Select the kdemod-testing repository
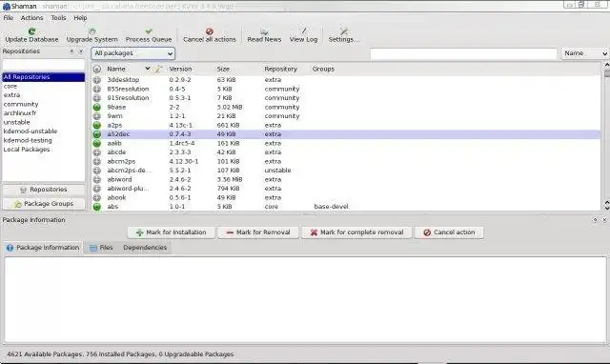The width and height of the screenshot is (610, 364). 44,140
